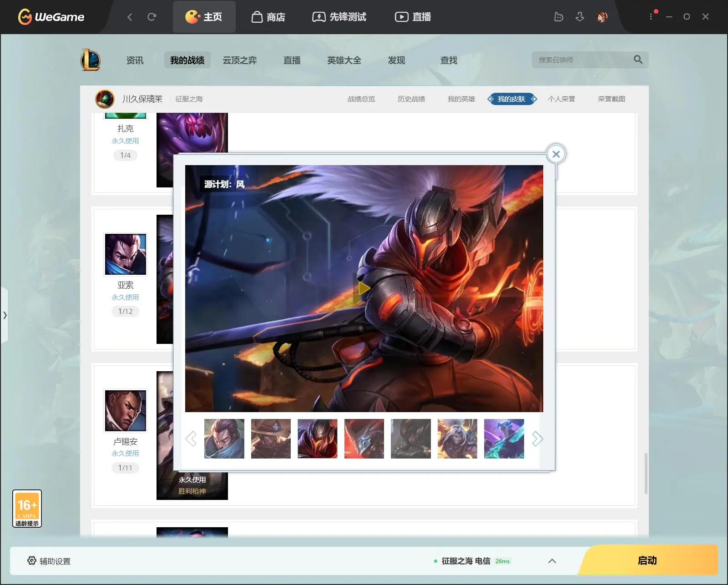Screen dimensions: 728x585
Task: Select the sixth golden skin thumbnail
Action: (457, 439)
